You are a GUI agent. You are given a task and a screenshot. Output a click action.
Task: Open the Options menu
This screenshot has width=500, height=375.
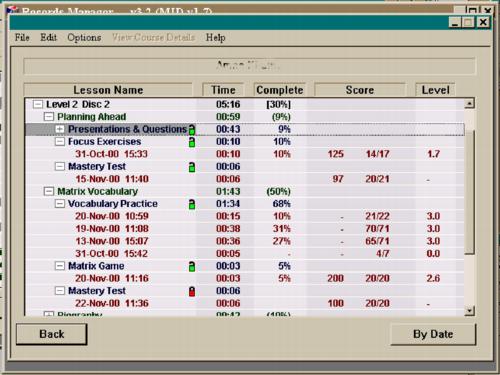[84, 37]
